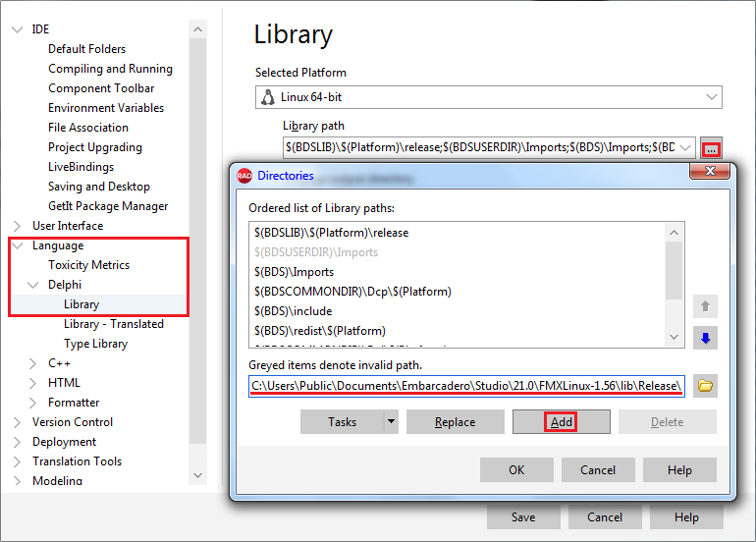Screen dimensions: 756x542
Task: Select $(BDS)\include path entry
Action: pos(294,311)
